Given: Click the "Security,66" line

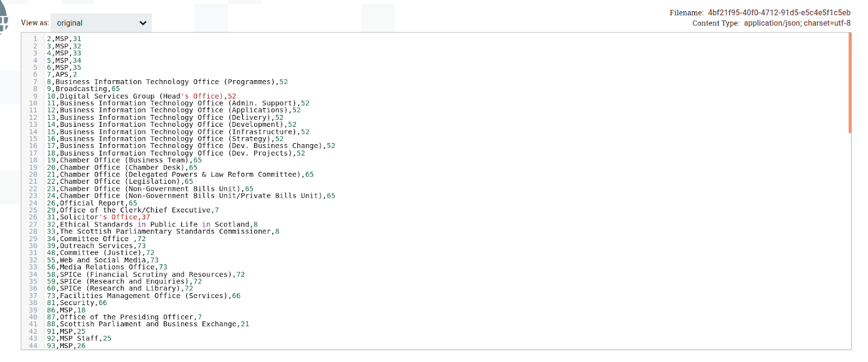Looking at the screenshot, I should tap(76, 303).
